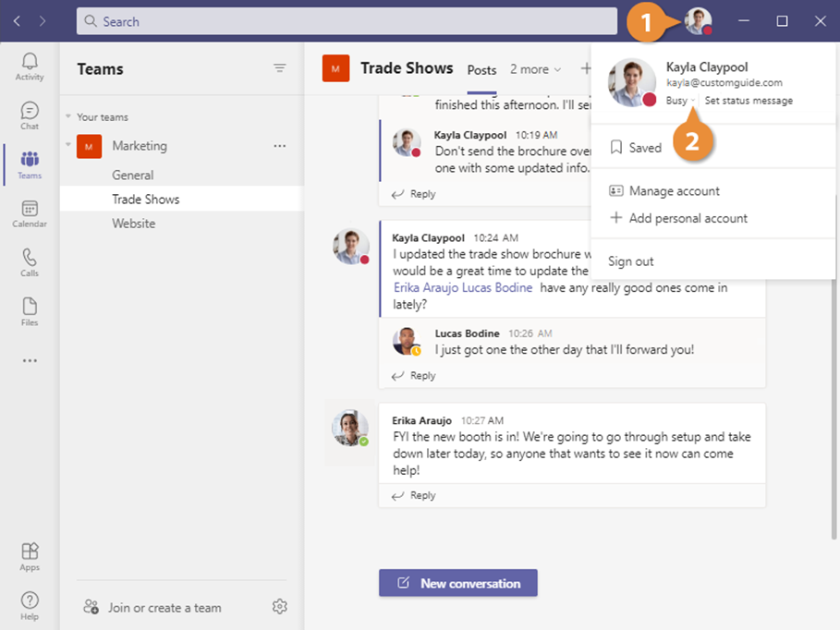Viewport: 840px width, 630px height.
Task: Open the Chat section
Action: 30,115
